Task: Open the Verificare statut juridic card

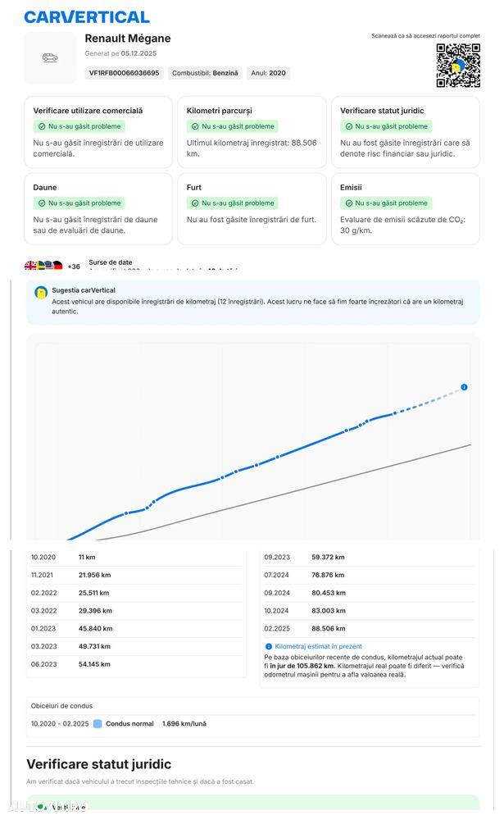Action: point(405,132)
